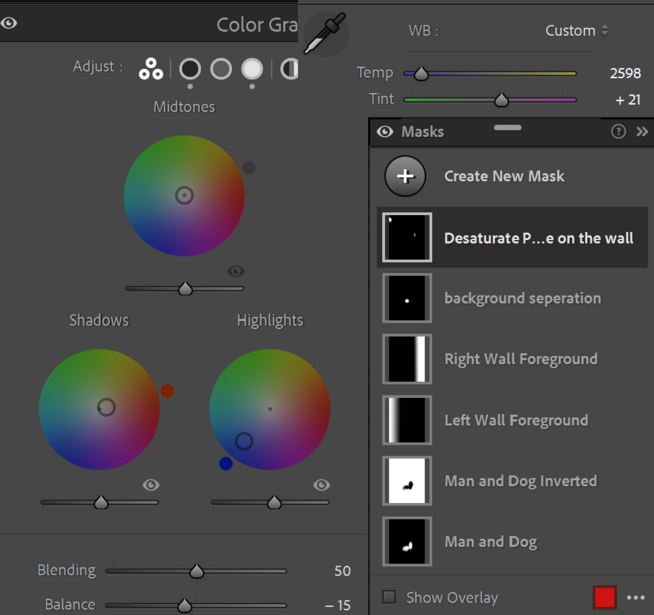Click the red hue dot beside Shadows wheel

tap(167, 391)
